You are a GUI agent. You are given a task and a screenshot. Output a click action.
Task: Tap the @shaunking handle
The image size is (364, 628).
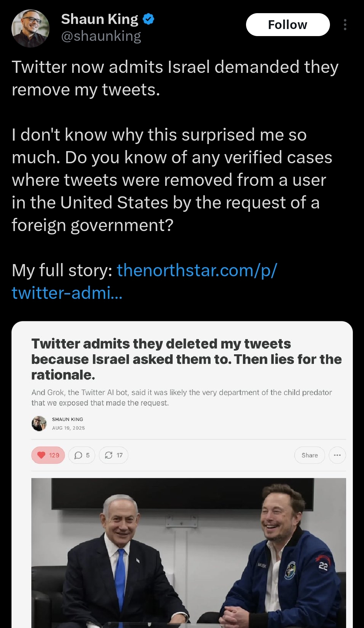[x=101, y=36]
